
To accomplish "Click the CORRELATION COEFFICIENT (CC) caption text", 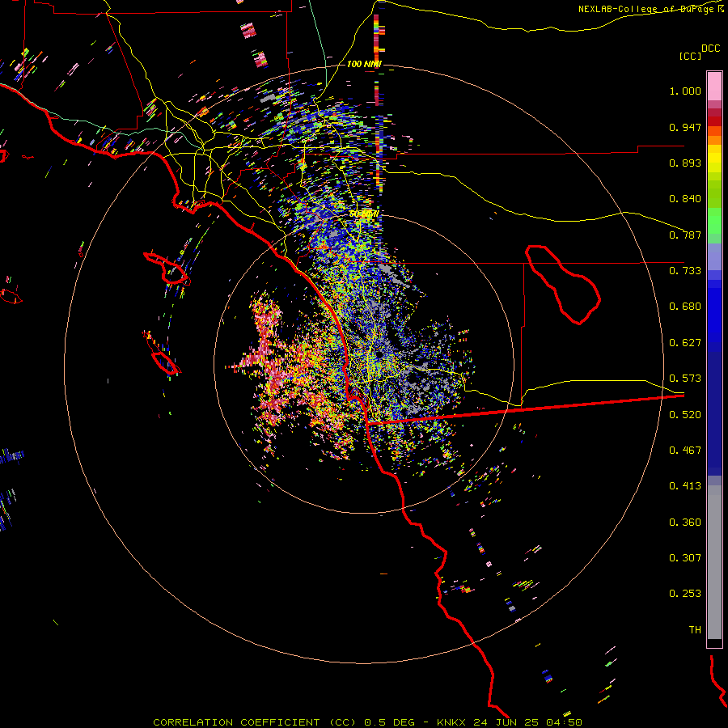I will click(255, 722).
